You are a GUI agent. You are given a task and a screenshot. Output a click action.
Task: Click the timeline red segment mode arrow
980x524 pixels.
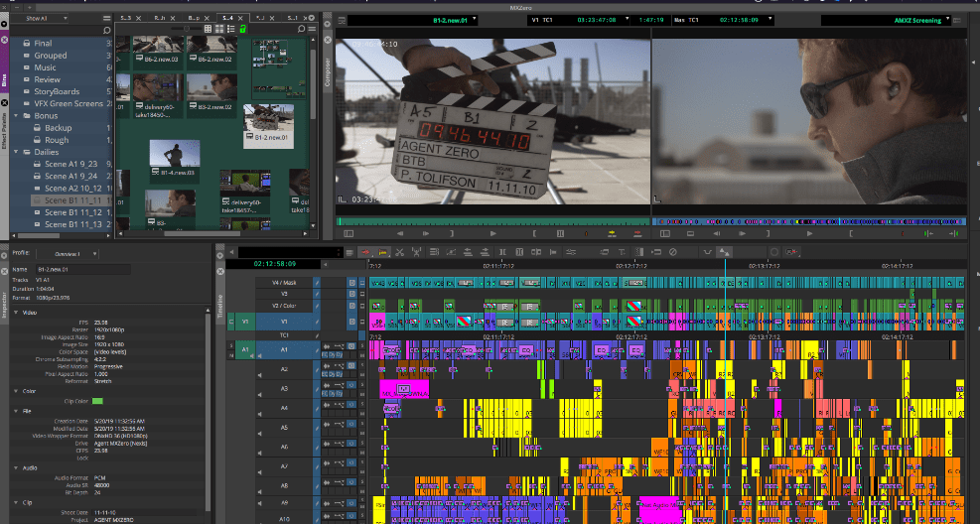click(365, 253)
